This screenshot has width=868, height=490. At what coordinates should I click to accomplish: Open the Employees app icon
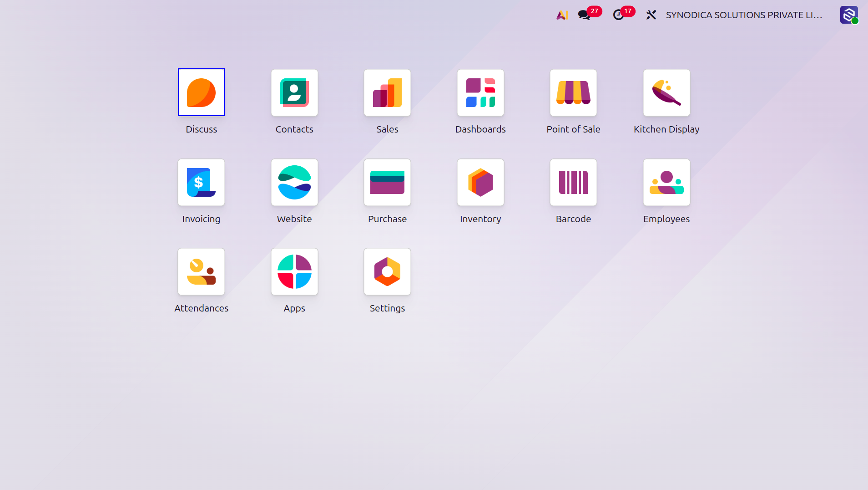pyautogui.click(x=666, y=182)
